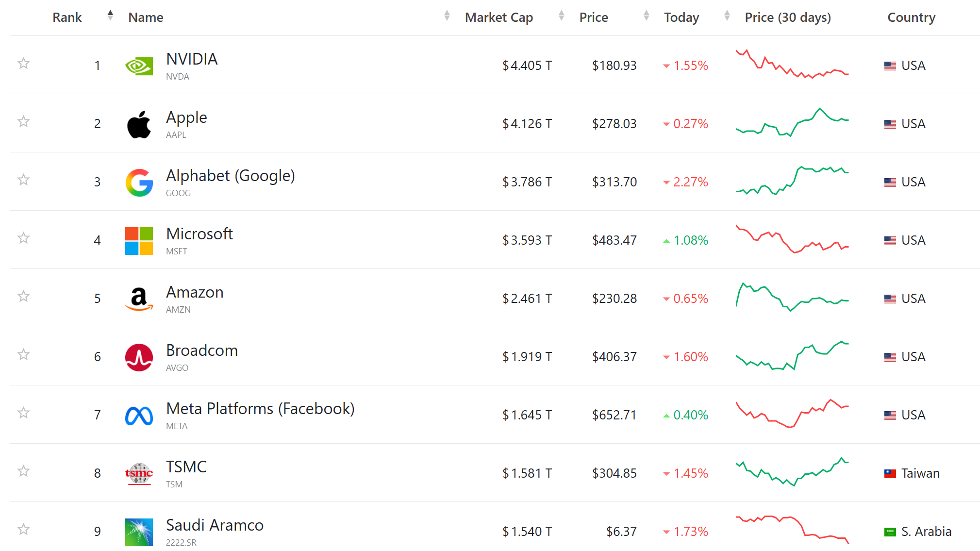Click the Google logo icon
This screenshot has width=980, height=551.
(x=139, y=183)
